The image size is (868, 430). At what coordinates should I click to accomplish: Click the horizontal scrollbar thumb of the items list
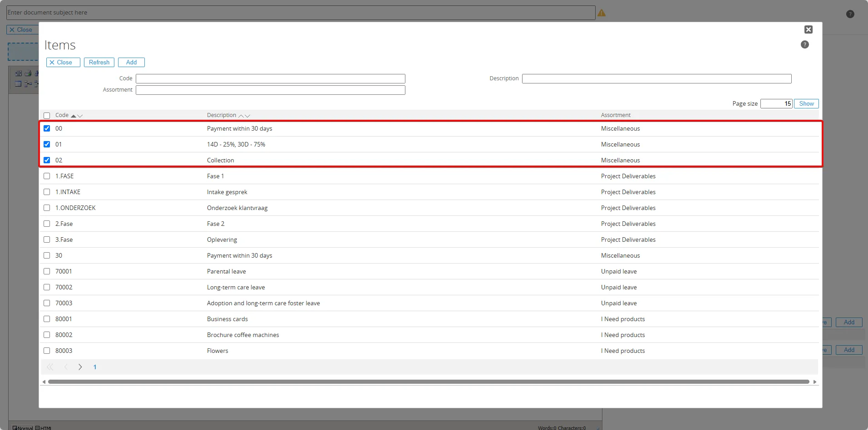pyautogui.click(x=429, y=382)
